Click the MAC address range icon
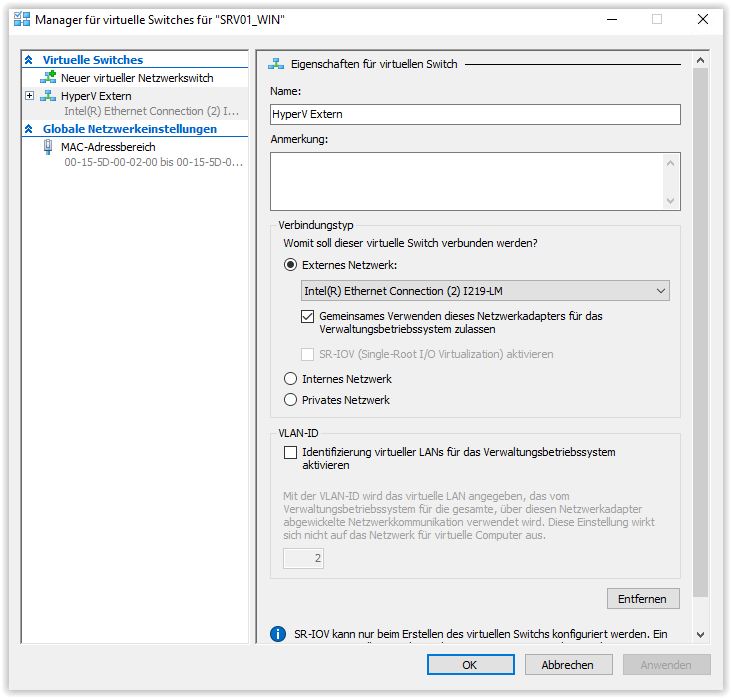731x698 pixels. [48, 147]
